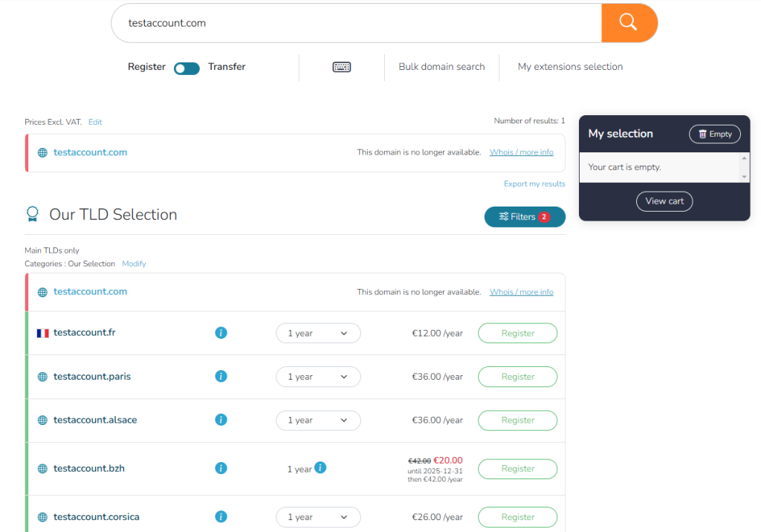Image resolution: width=761 pixels, height=532 pixels.
Task: Click info icon for testaccount.paris
Action: 221,377
